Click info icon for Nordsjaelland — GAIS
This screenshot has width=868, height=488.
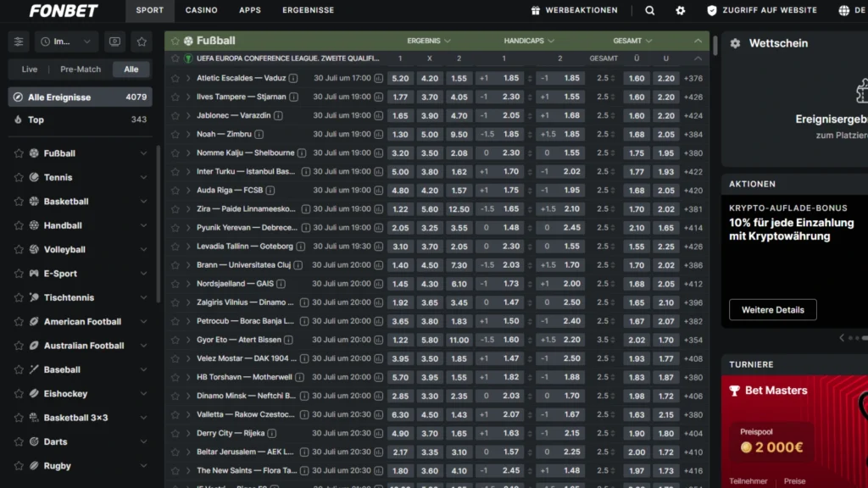[x=281, y=284]
